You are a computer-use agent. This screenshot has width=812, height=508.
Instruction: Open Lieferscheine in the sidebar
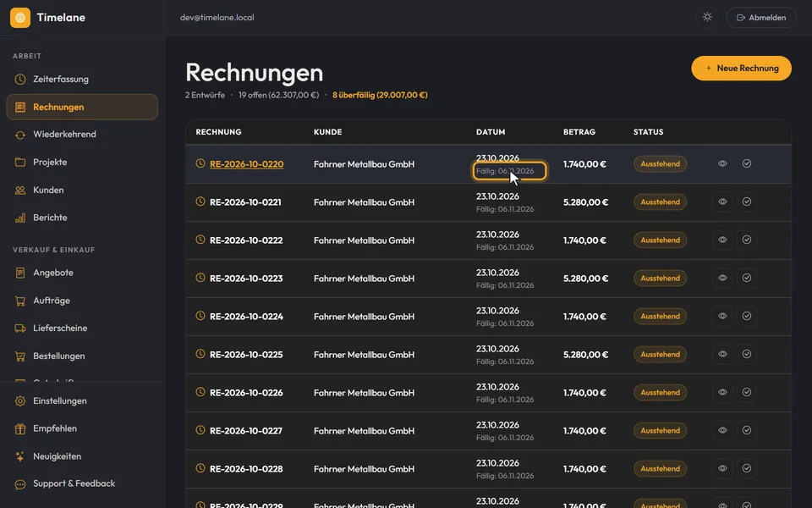pos(82,329)
